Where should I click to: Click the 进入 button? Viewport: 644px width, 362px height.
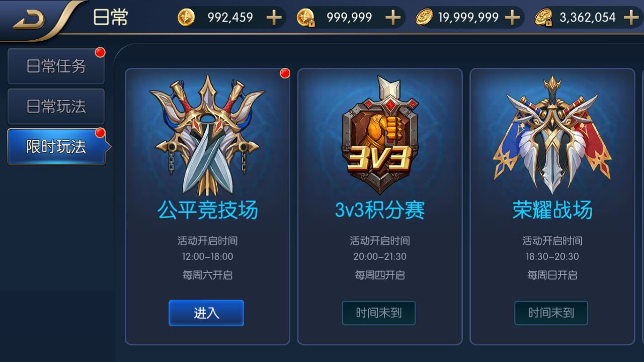pyautogui.click(x=206, y=313)
